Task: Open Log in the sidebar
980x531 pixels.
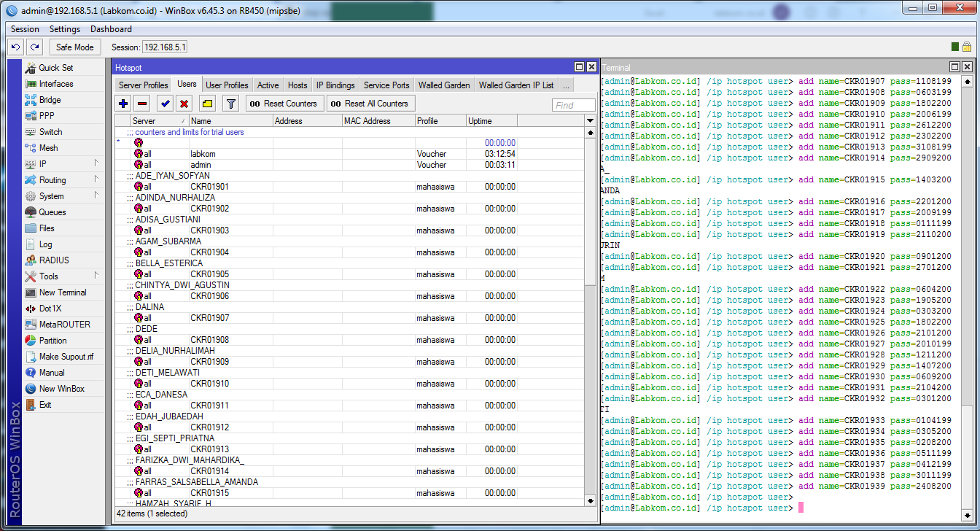Action: [x=45, y=244]
